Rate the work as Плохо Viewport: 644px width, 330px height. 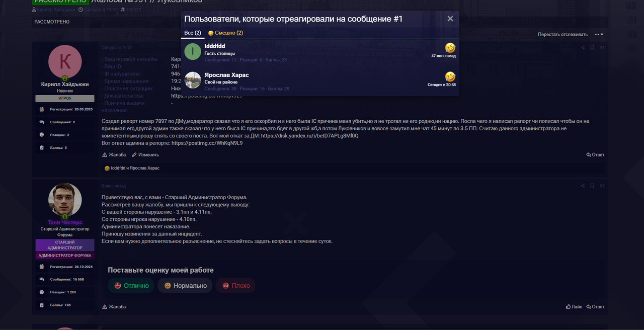point(235,285)
